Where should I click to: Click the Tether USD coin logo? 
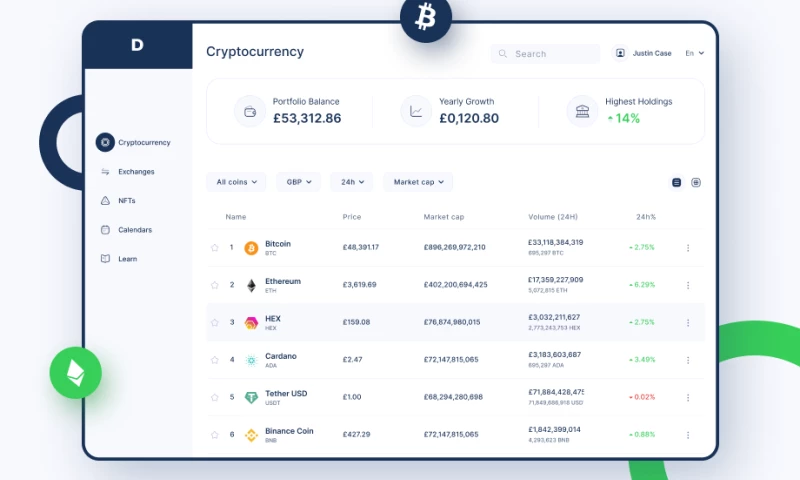[251, 397]
